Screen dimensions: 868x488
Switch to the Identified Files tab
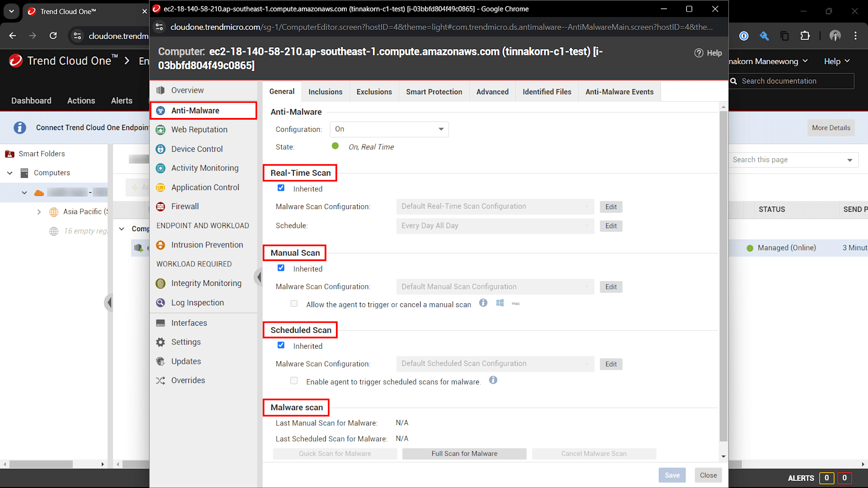[x=547, y=92]
